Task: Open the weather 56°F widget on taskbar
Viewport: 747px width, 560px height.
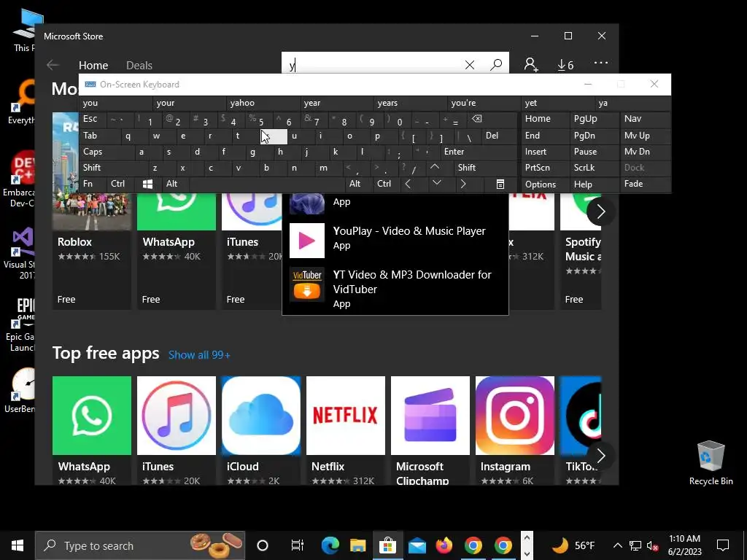Action: 573,545
